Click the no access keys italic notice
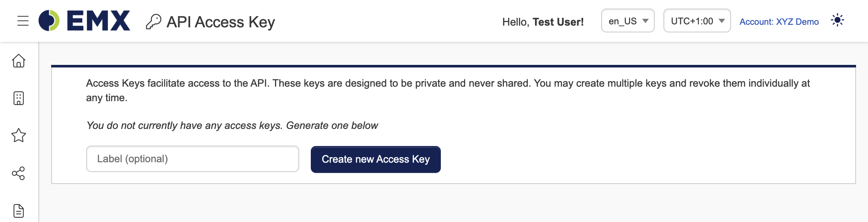This screenshot has width=868, height=222. pyautogui.click(x=232, y=126)
